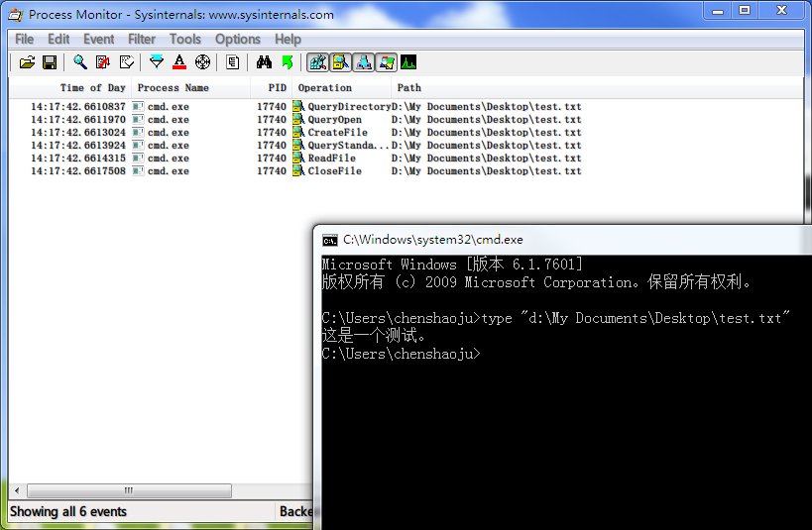
Task: Click the time 14:17:42.6617508 cell
Action: click(x=77, y=171)
